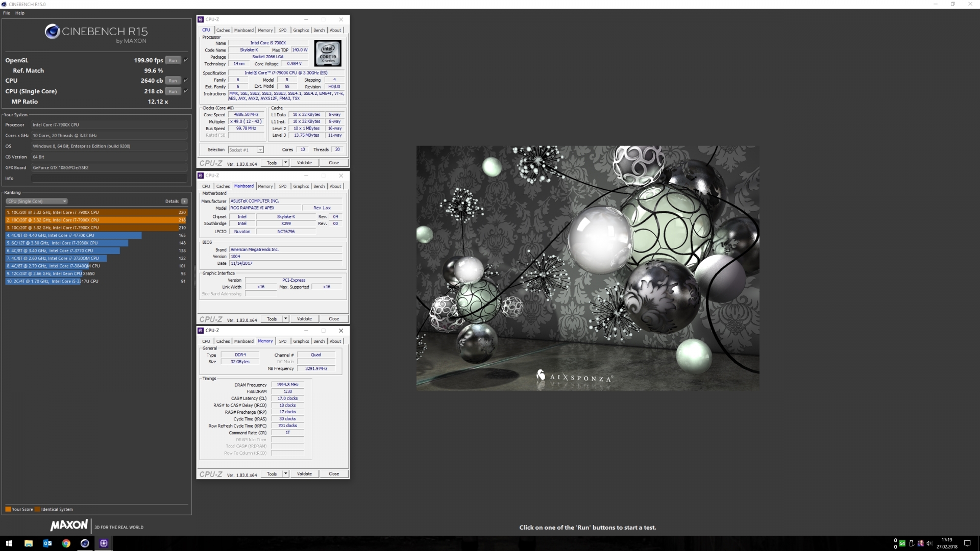Click the About tab in CPU-Z

[x=334, y=30]
